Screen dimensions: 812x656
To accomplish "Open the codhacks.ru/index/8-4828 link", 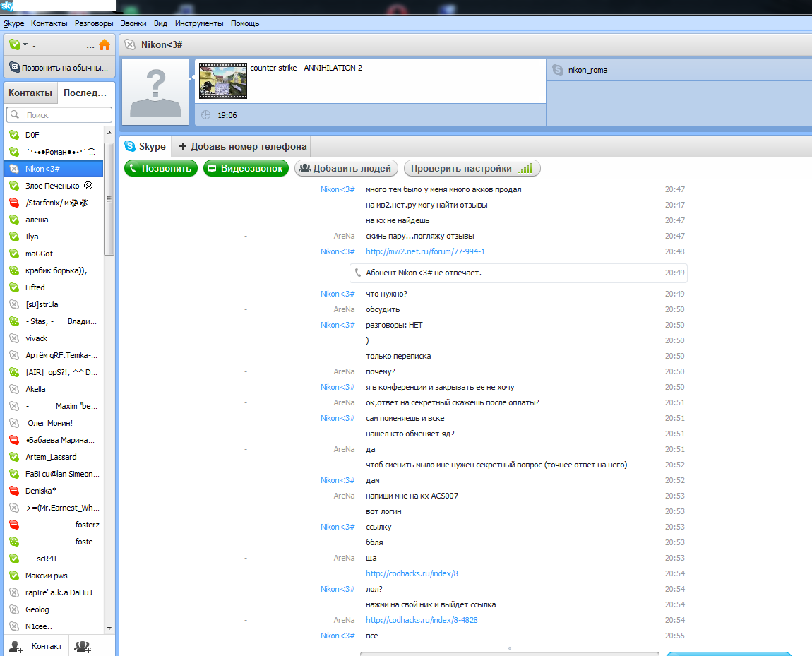I will (422, 620).
